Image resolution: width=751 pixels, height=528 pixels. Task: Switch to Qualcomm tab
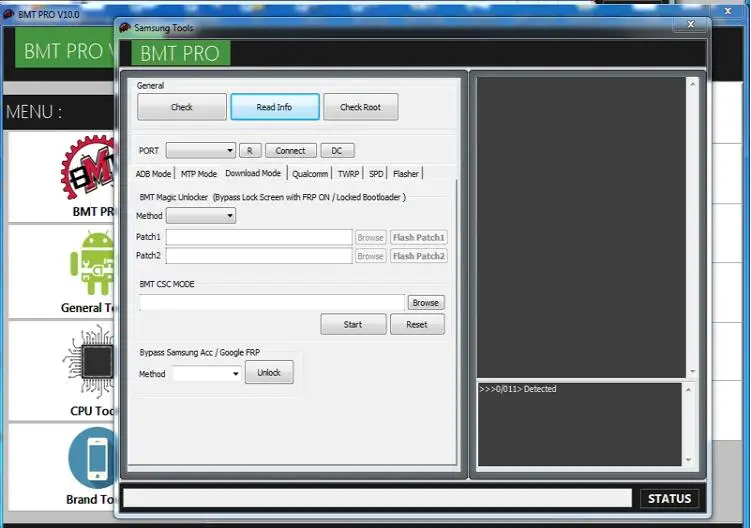(310, 173)
